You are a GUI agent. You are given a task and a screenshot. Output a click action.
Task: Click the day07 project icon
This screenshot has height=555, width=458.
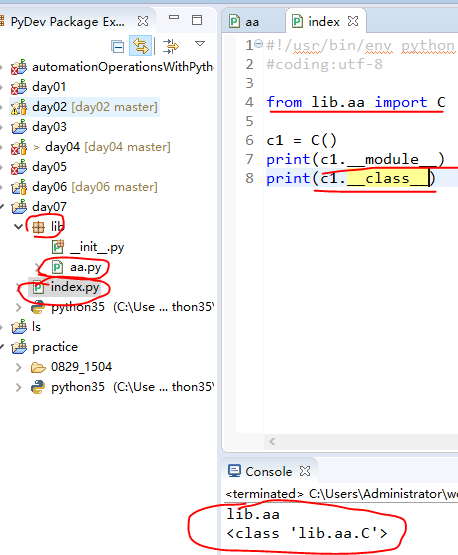[x=19, y=207]
